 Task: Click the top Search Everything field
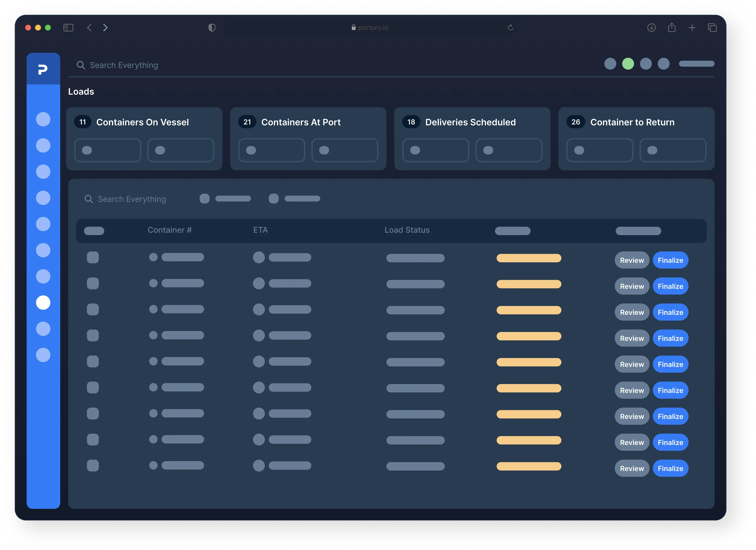tap(124, 65)
